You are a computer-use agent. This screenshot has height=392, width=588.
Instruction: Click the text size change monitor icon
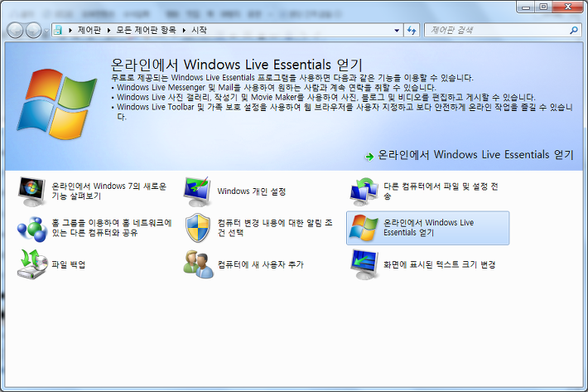coord(364,264)
